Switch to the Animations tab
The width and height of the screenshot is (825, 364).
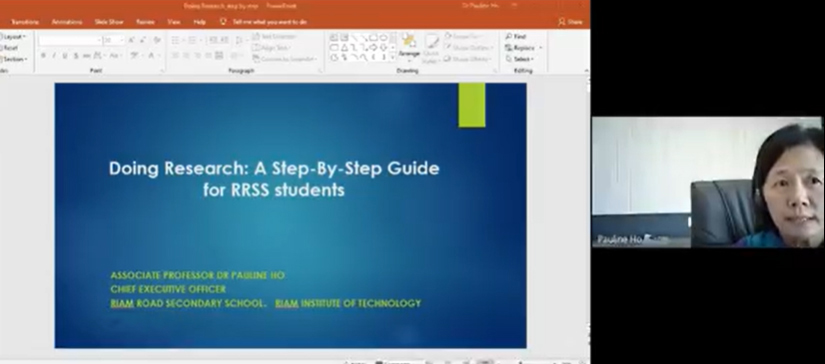tap(67, 22)
